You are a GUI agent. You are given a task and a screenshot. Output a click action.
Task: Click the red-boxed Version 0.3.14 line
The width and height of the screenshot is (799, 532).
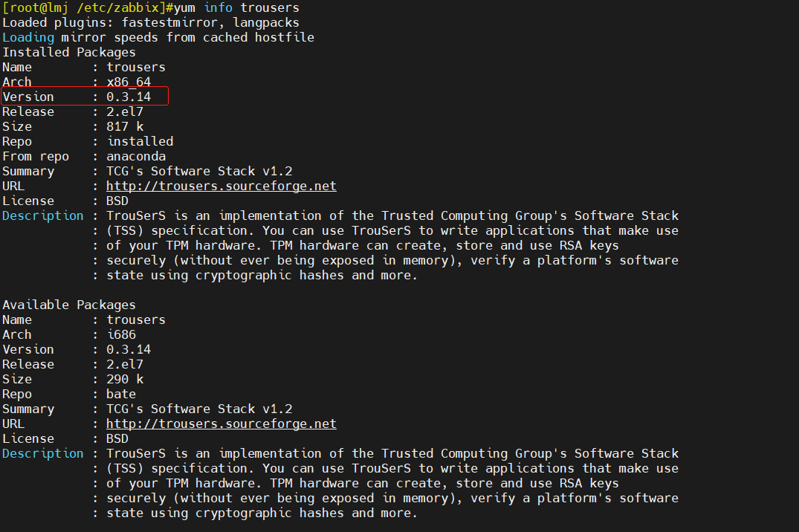(x=85, y=97)
